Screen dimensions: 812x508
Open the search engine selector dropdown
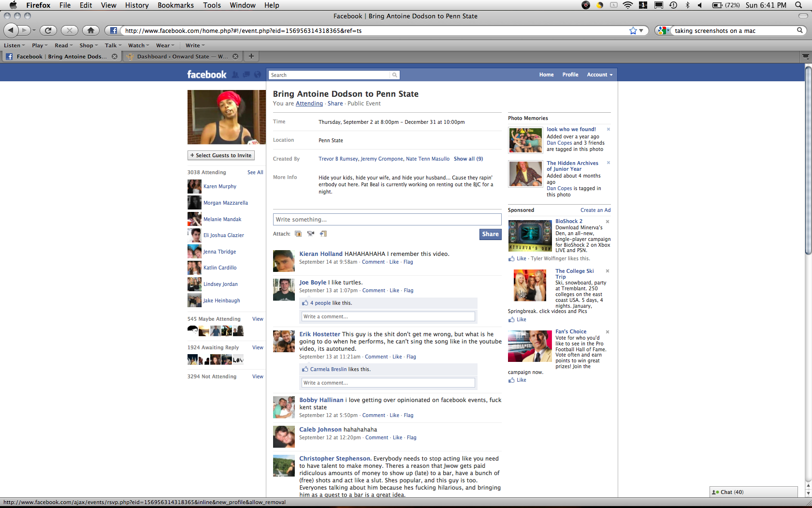click(664, 30)
